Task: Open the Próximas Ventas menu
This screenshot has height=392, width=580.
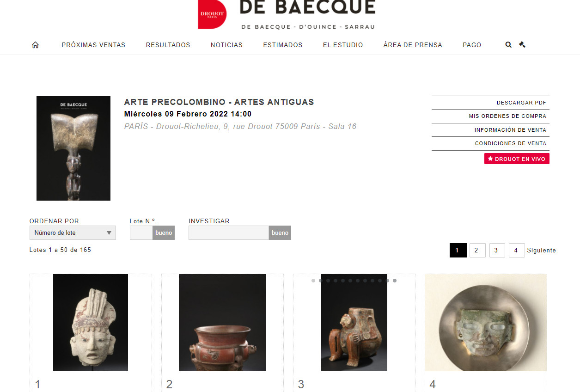Action: pos(93,45)
